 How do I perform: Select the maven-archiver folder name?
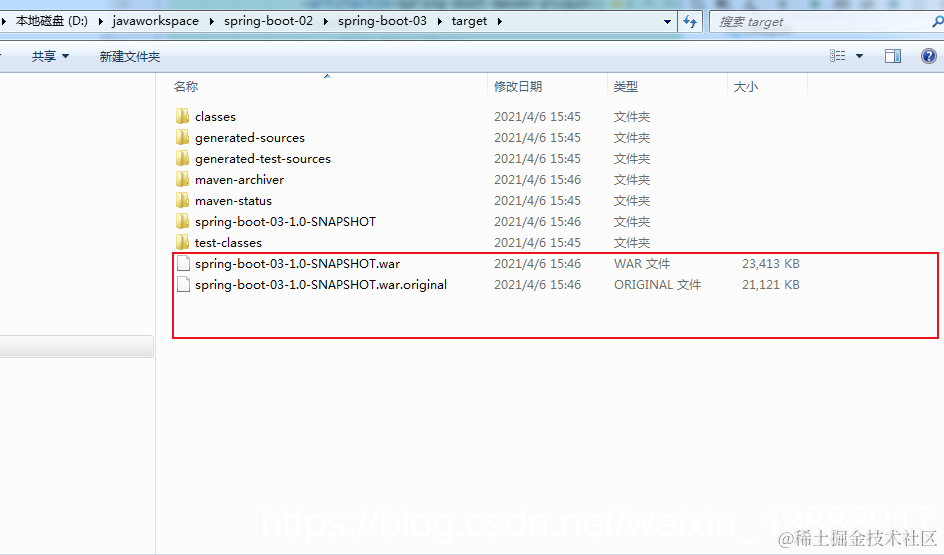pyautogui.click(x=239, y=180)
